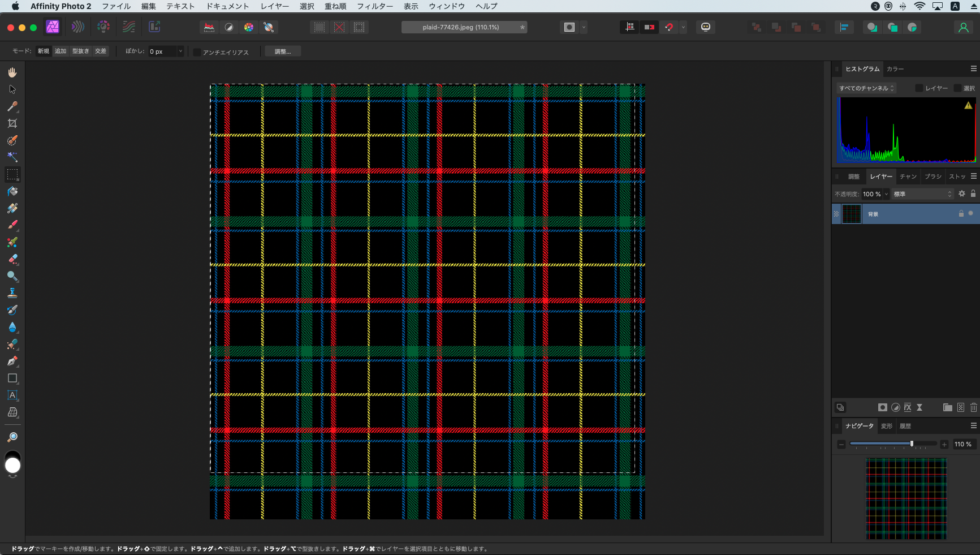The height and width of the screenshot is (555, 980).
Task: Select the Flood Fill bucket tool
Action: point(12,191)
